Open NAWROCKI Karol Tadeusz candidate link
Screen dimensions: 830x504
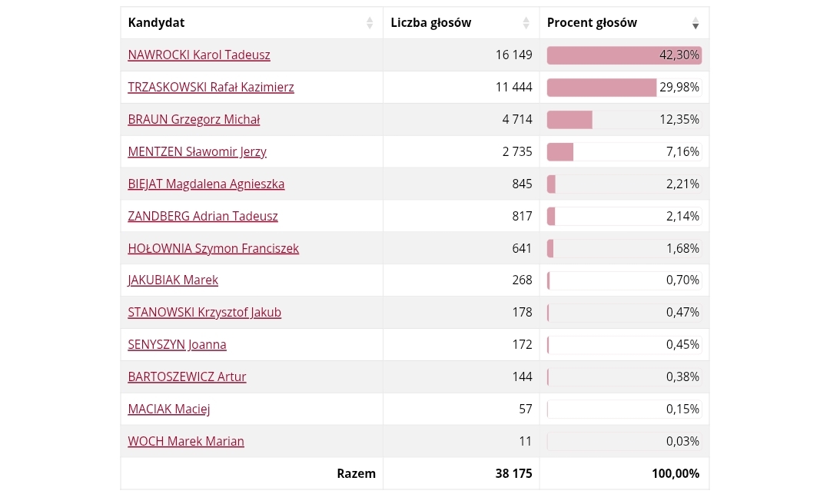coord(199,55)
